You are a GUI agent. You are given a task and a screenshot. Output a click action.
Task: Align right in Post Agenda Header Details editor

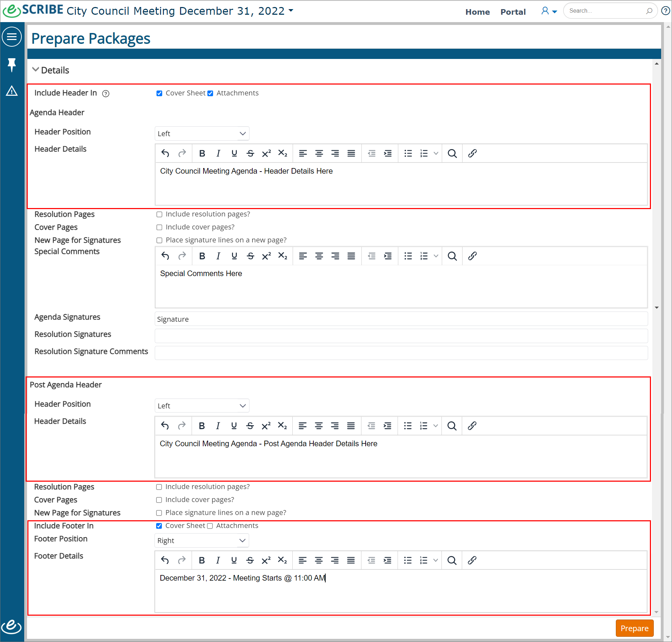(335, 426)
